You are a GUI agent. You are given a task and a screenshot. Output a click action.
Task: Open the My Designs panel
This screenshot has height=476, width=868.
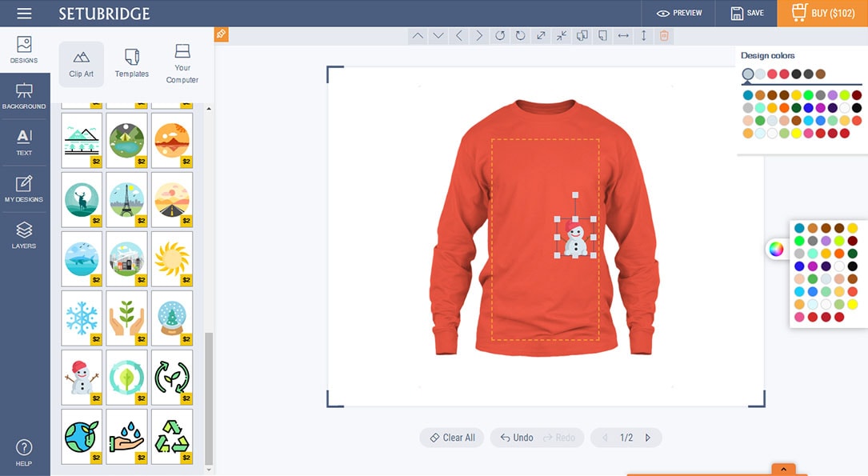pos(24,189)
